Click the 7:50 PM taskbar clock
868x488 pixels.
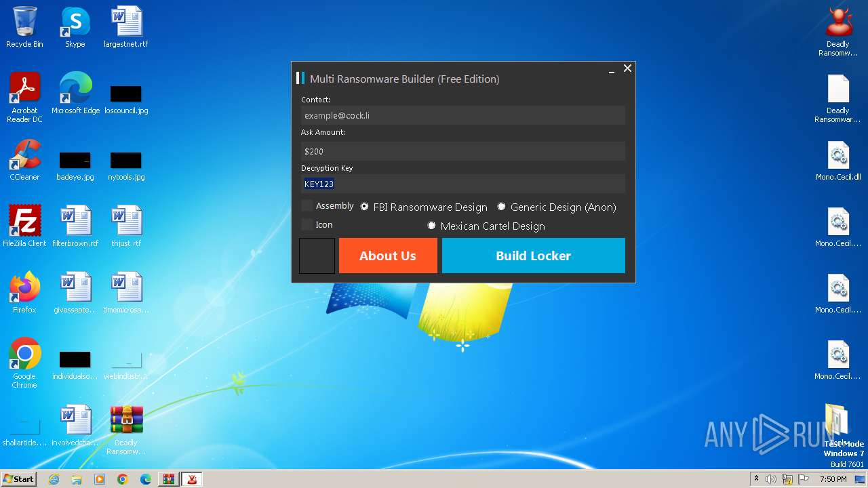click(833, 479)
